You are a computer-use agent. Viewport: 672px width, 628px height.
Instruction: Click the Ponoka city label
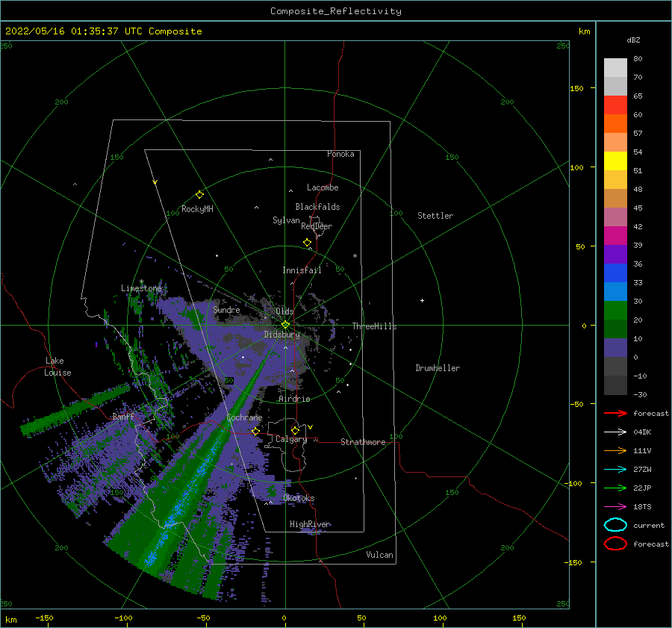340,154
